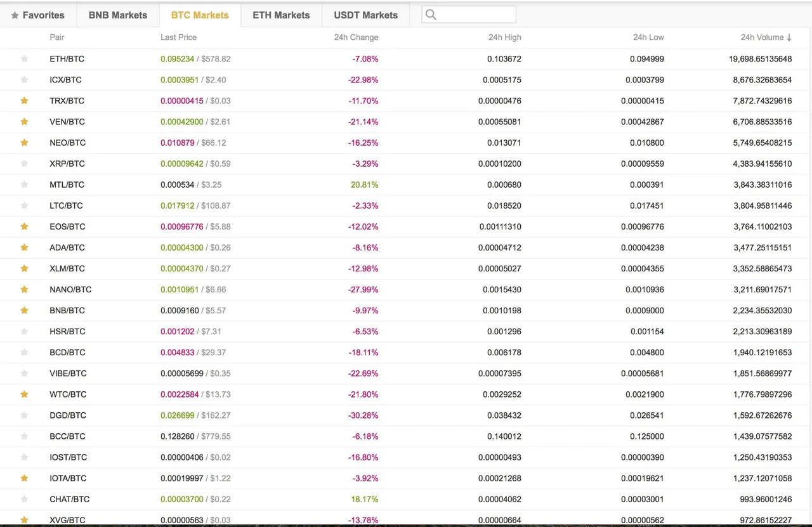The image size is (812, 527).
Task: Open the Favorites tab
Action: tap(38, 15)
